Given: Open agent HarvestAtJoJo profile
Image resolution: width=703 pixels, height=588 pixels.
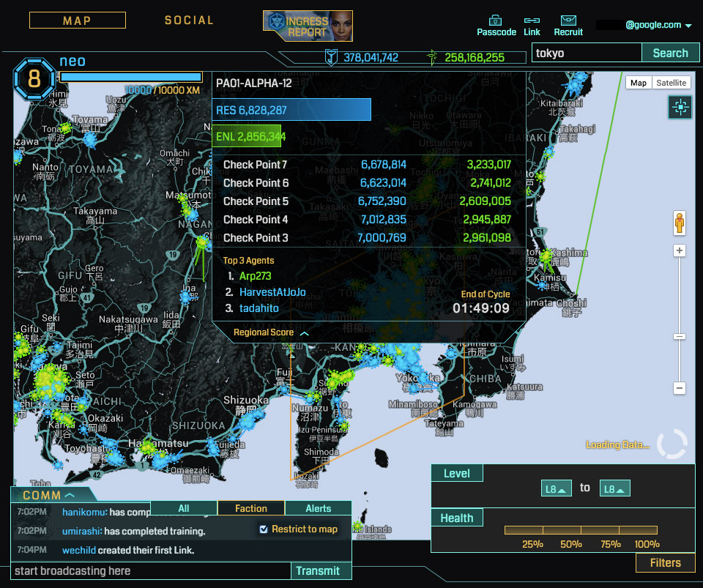Looking at the screenshot, I should (272, 292).
